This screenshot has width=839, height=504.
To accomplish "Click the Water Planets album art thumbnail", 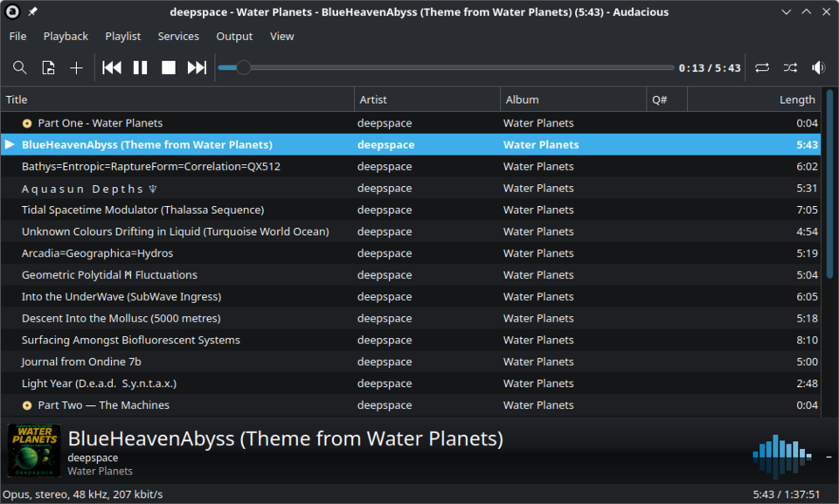I will tap(34, 451).
